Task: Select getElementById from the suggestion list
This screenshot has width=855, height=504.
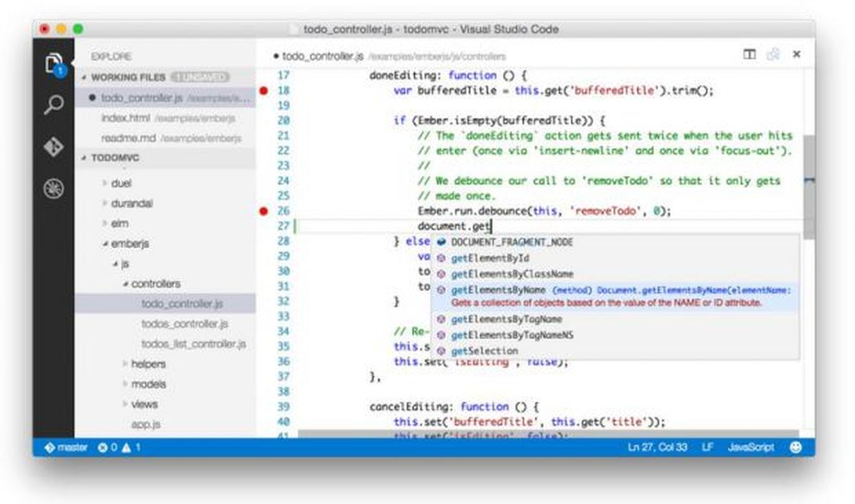Action: tap(482, 258)
